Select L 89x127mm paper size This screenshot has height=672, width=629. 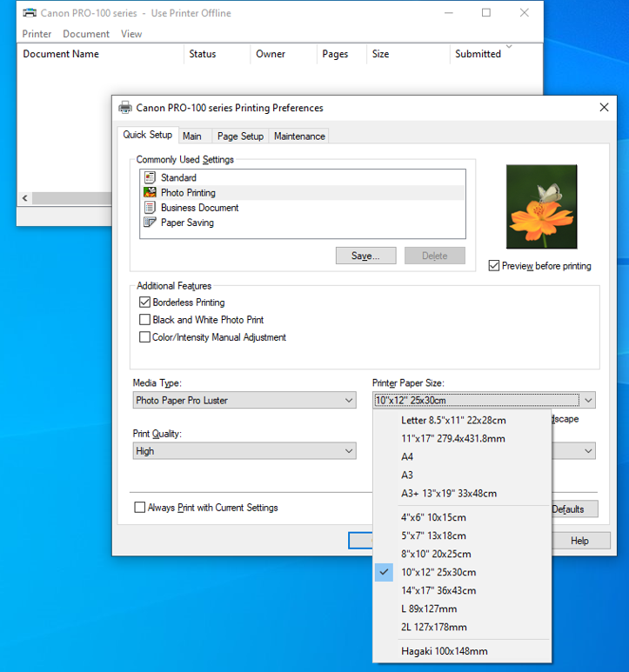[462, 609]
